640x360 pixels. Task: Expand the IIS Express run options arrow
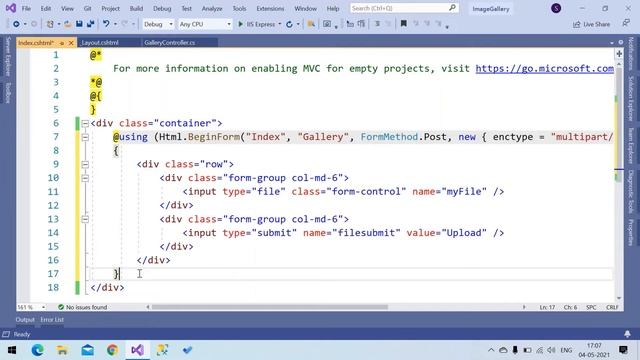pos(280,24)
